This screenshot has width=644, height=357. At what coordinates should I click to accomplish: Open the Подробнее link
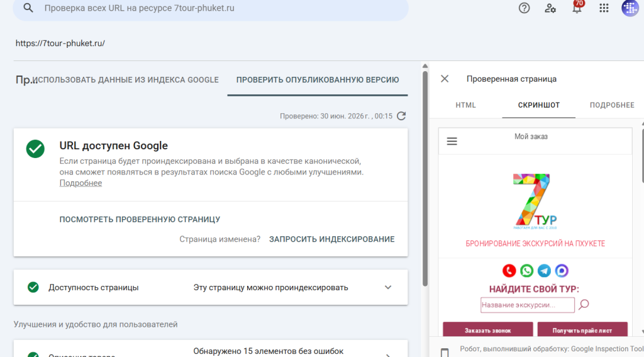(80, 183)
